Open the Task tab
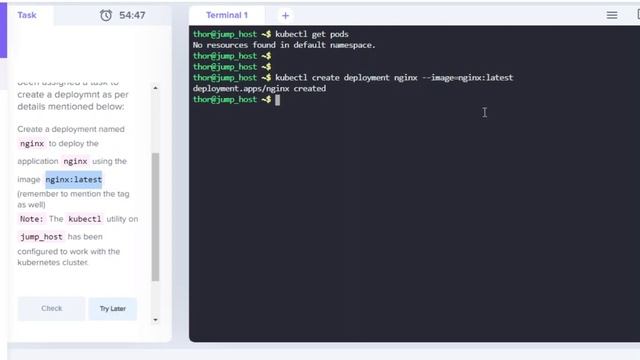 coord(27,15)
